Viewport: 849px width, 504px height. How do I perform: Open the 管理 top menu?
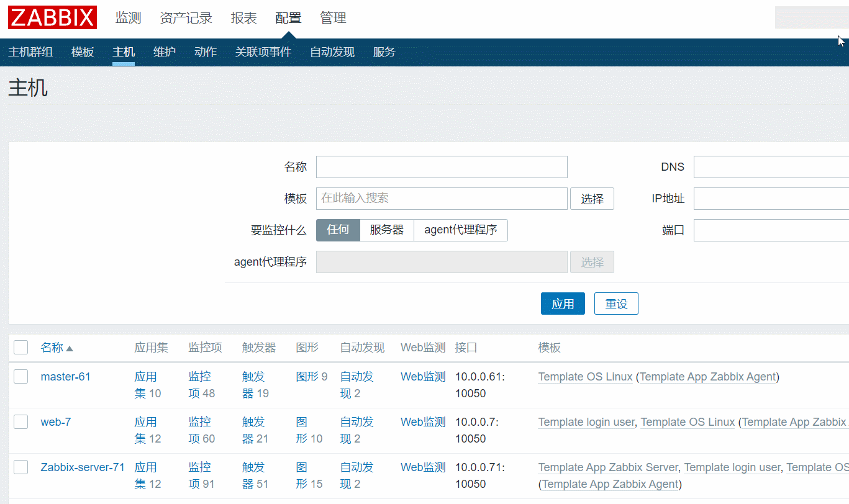pos(333,18)
